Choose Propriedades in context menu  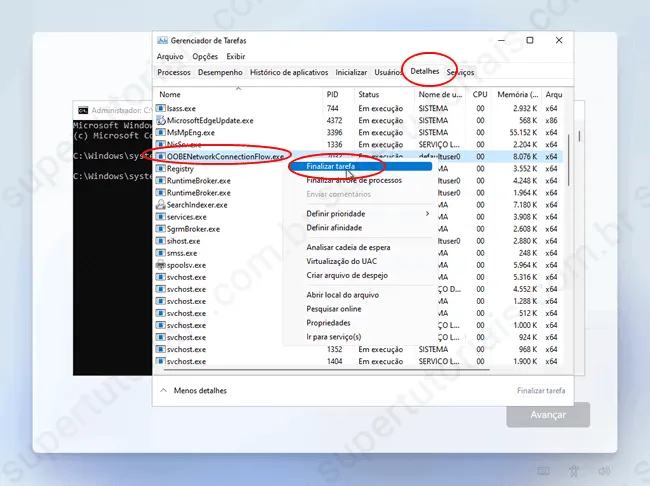click(328, 323)
